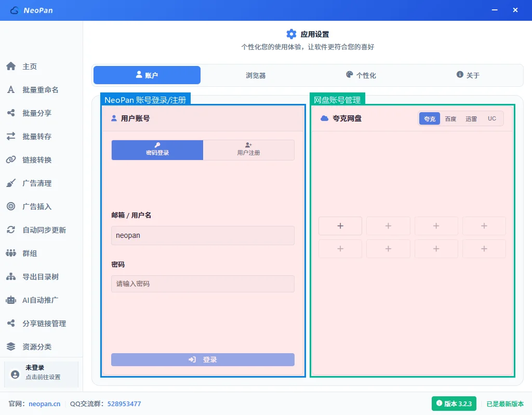
Task: Click the 邮箱 / 用户名 field containing neopan
Action: click(x=203, y=235)
